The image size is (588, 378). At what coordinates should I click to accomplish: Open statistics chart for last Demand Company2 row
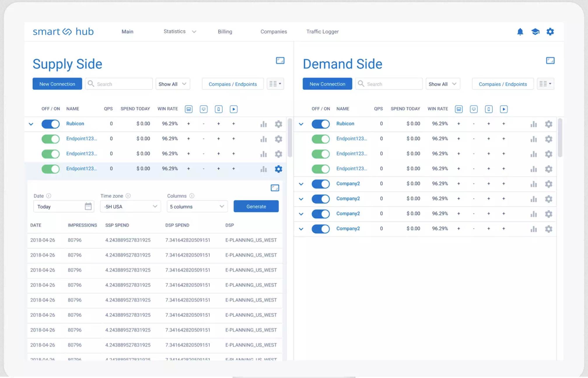(534, 229)
